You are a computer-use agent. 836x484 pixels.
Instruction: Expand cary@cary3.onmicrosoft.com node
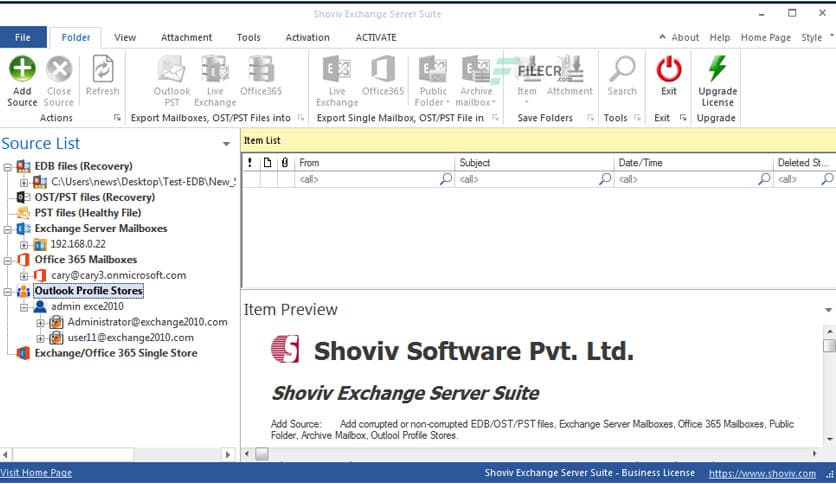click(x=24, y=276)
